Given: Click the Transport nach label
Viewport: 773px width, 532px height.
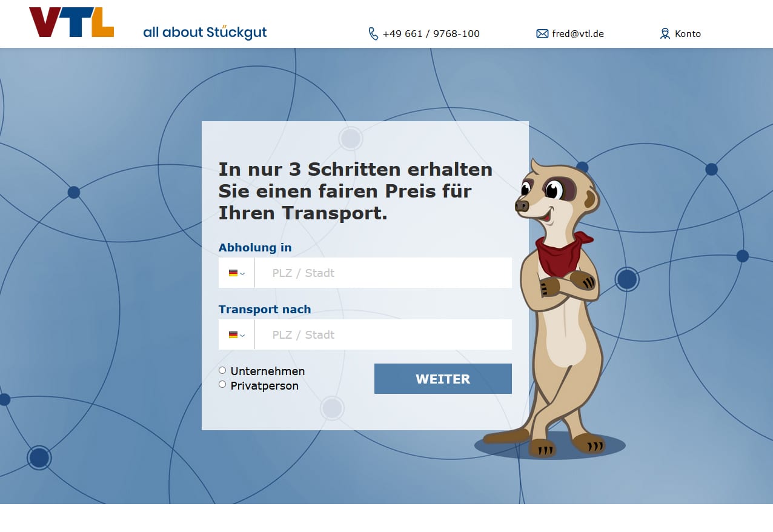Looking at the screenshot, I should pyautogui.click(x=265, y=309).
